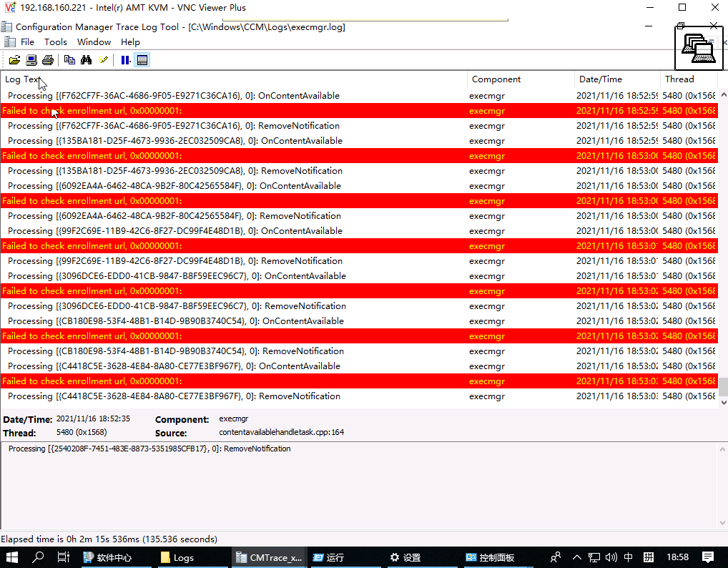728x568 pixels.
Task: Switch to CMTrace taskbar button
Action: point(269,557)
